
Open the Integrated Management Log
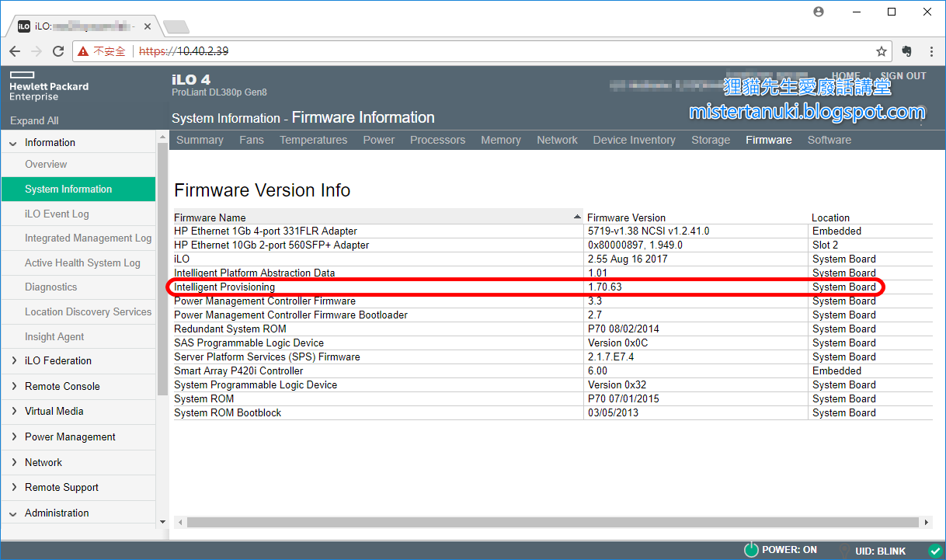point(88,238)
